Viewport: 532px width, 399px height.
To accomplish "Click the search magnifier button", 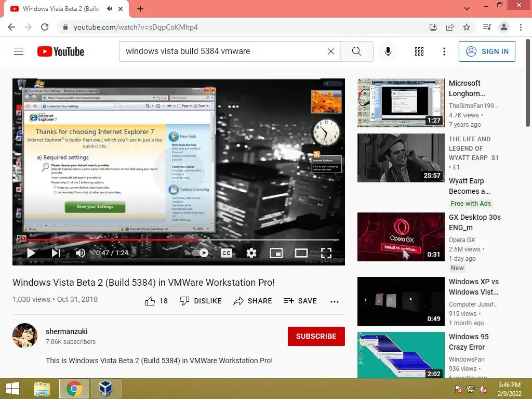I will click(356, 51).
